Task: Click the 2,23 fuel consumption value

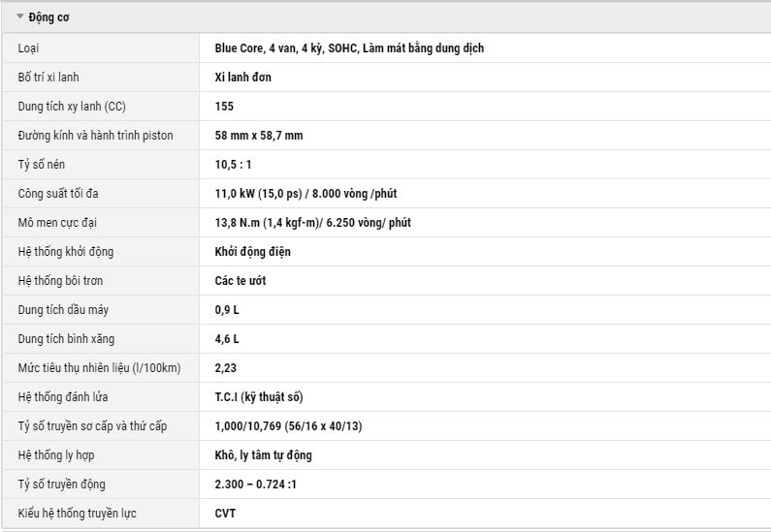Action: click(x=226, y=367)
